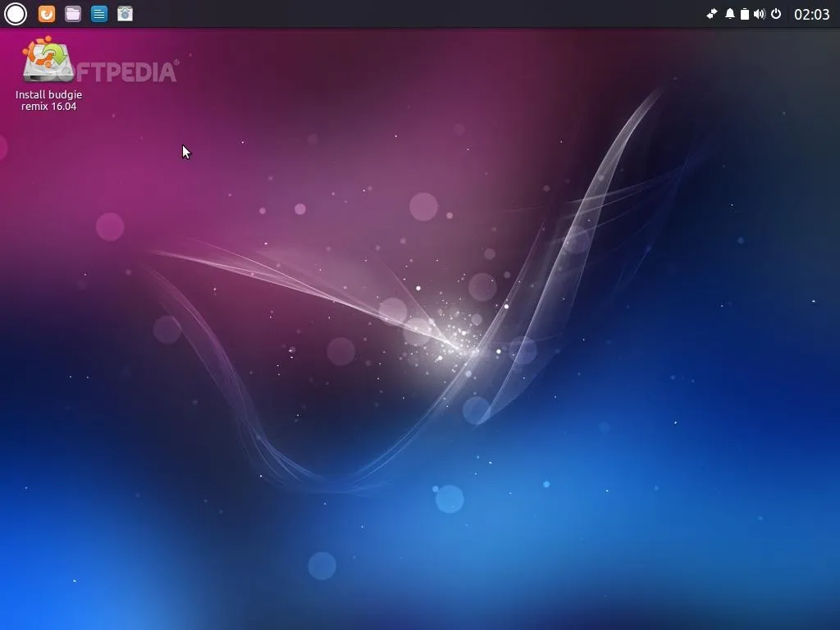Open the text editor panel icon
Viewport: 840px width, 630px height.
98,14
